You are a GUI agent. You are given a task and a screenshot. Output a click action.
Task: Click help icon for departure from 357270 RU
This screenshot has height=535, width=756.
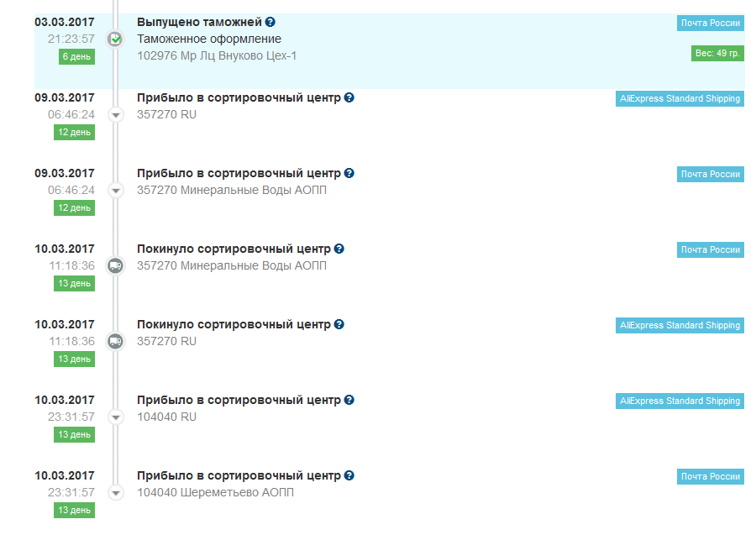pos(339,325)
